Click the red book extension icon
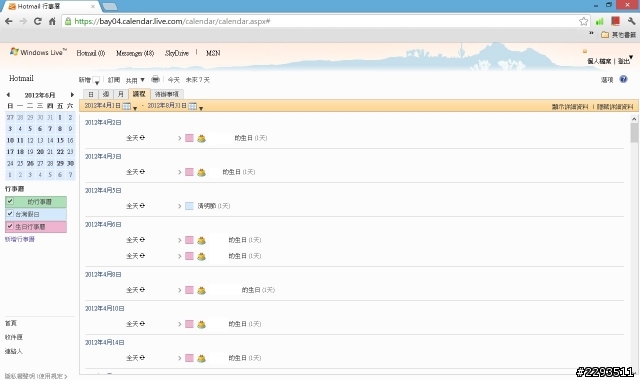The width and height of the screenshot is (640, 380). tap(616, 21)
